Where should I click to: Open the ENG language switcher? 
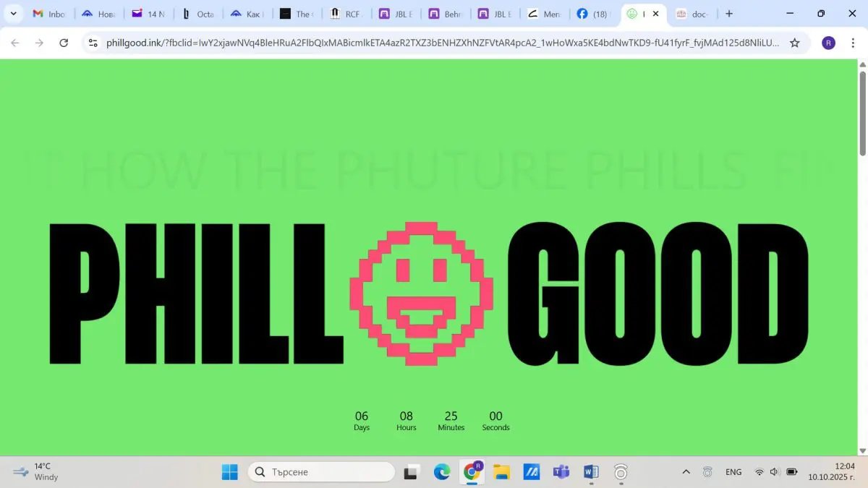tap(733, 472)
